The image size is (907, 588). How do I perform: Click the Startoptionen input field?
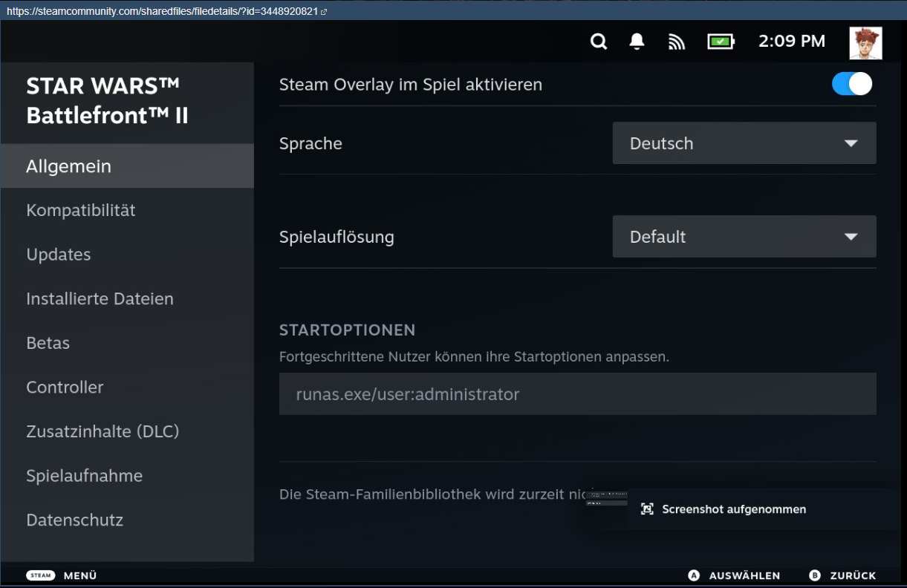point(578,393)
